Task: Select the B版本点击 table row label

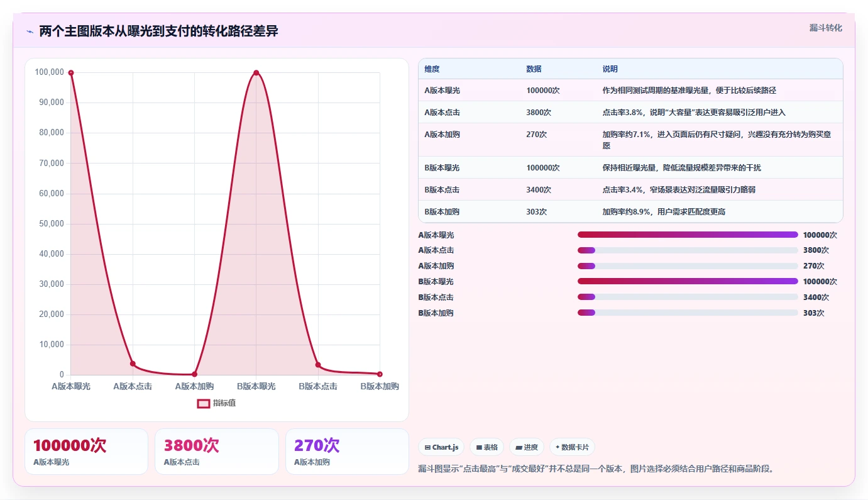Action: 442,190
